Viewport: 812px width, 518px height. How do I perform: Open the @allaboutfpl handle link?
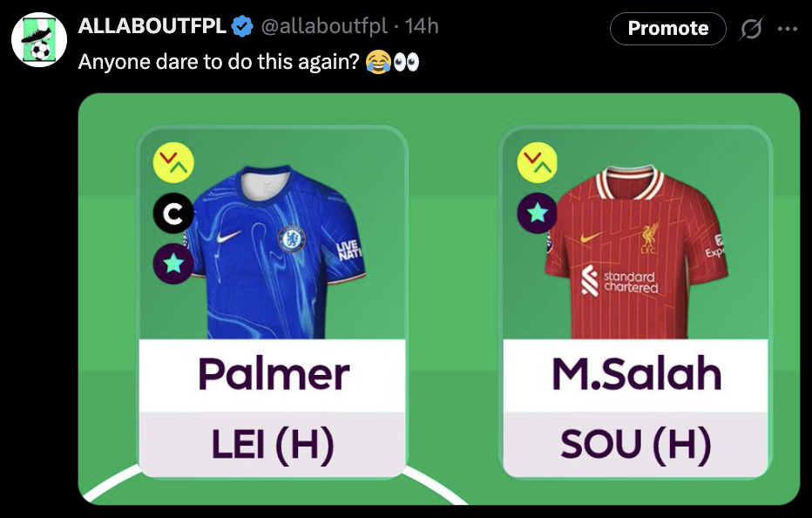click(x=324, y=26)
